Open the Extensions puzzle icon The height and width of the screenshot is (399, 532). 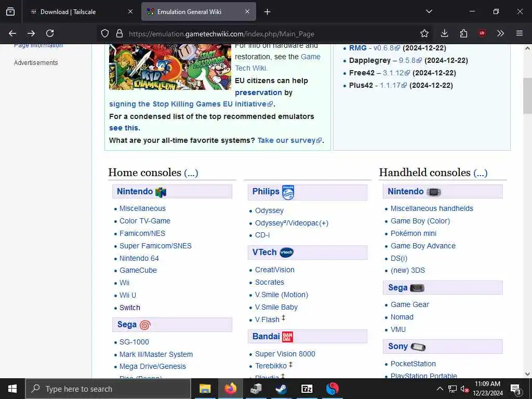463,33
